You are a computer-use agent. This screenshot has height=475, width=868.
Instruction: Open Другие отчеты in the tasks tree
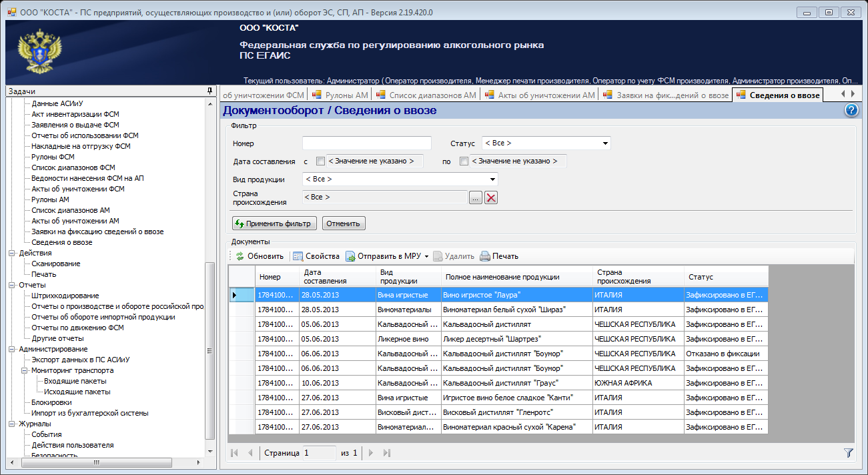click(57, 338)
